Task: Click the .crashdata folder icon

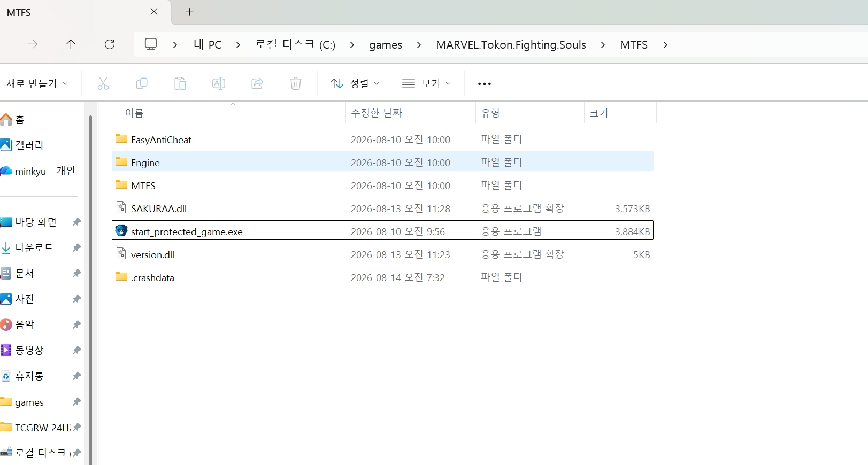Action: [x=121, y=277]
